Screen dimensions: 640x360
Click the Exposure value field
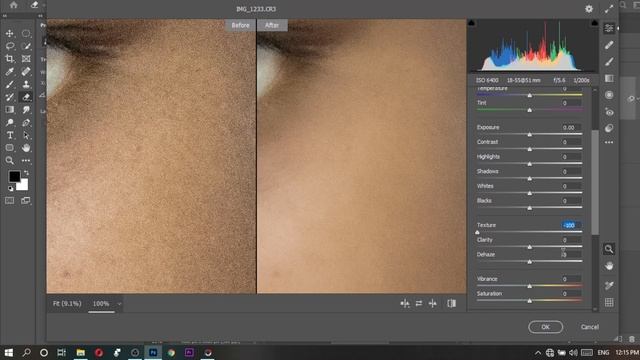point(571,127)
